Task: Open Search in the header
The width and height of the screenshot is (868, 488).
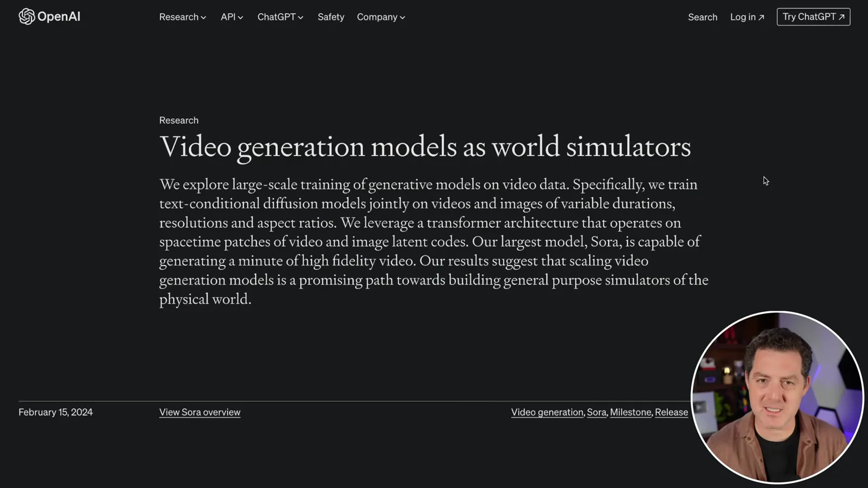Action: point(703,17)
